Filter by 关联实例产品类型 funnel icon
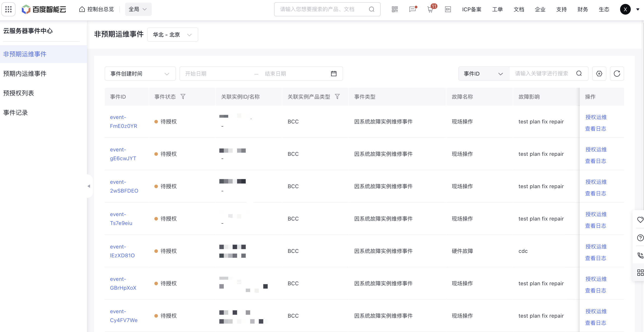 pyautogui.click(x=337, y=97)
